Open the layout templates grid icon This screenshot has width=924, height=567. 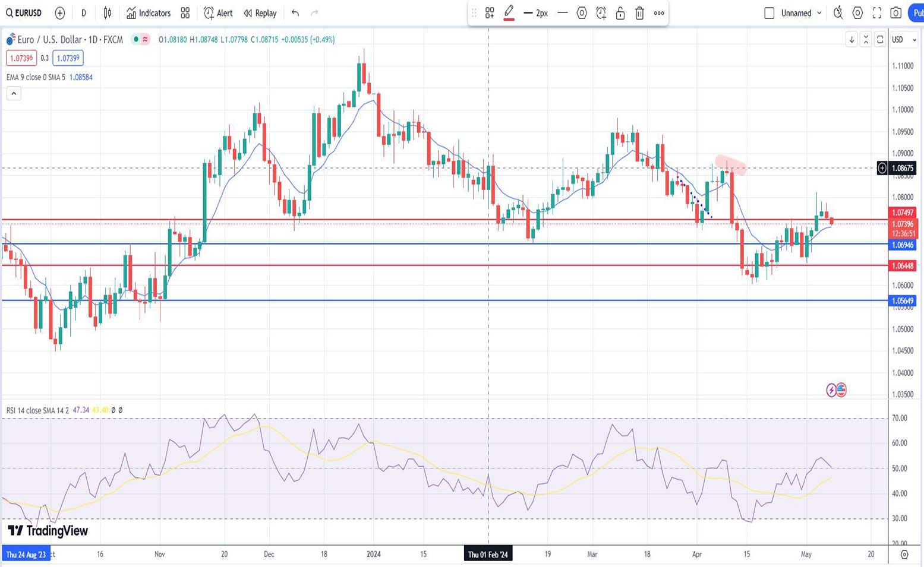(x=185, y=13)
